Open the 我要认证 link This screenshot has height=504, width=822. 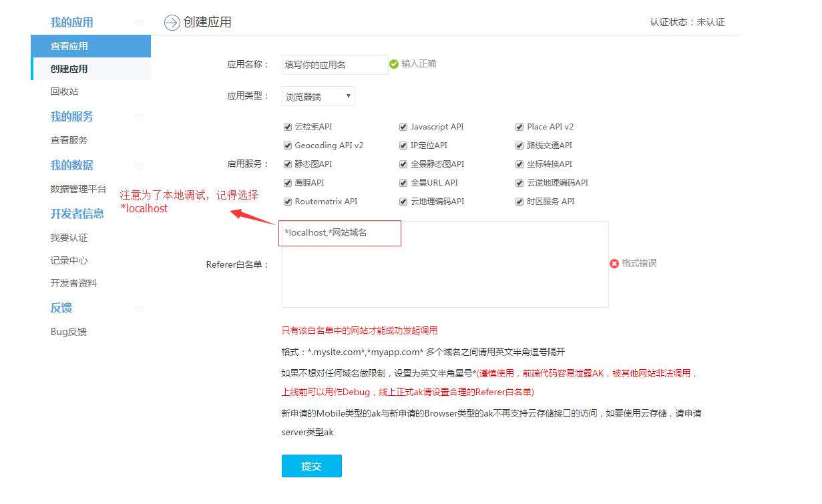69,238
